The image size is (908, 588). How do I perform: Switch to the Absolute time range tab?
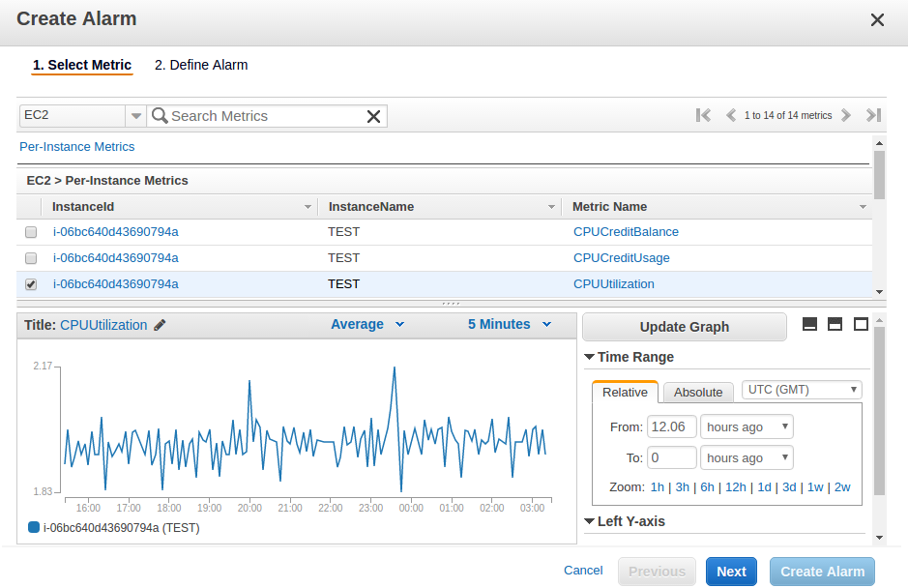pyautogui.click(x=698, y=392)
